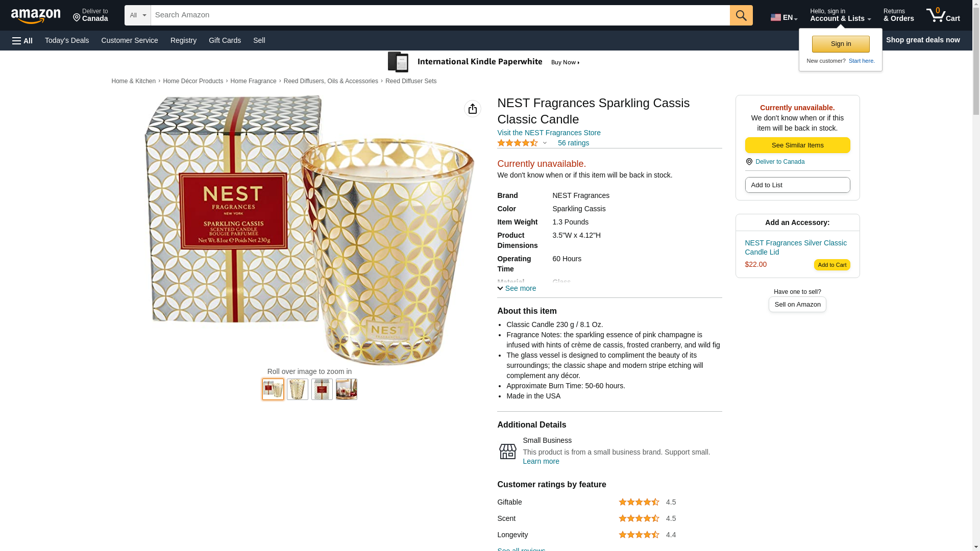Select the second product thumbnail
980x551 pixels.
[x=298, y=389]
